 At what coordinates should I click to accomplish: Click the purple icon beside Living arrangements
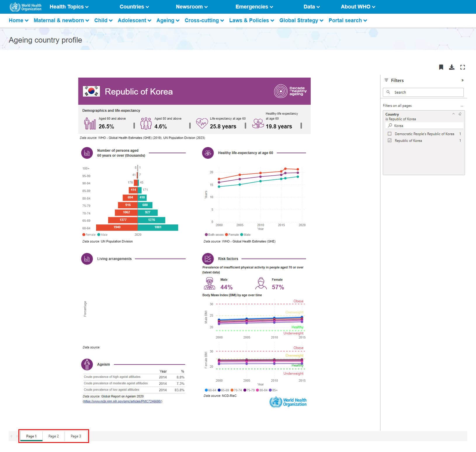pyautogui.click(x=87, y=259)
